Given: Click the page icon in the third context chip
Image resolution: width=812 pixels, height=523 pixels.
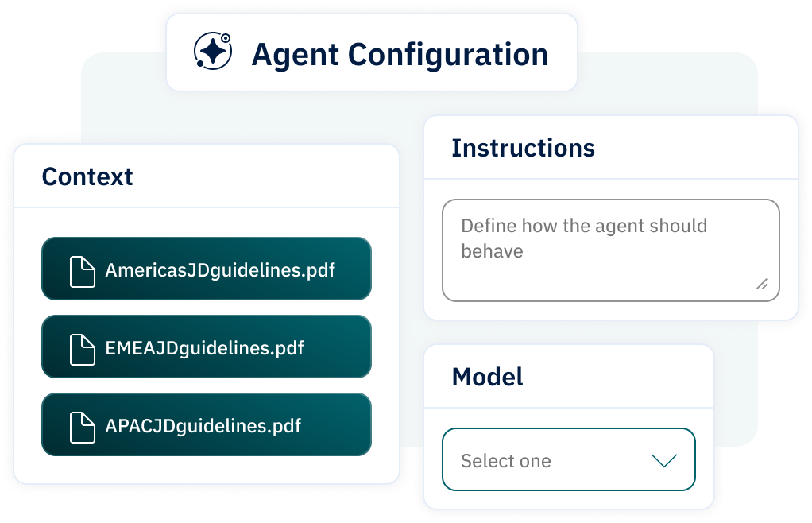Looking at the screenshot, I should pyautogui.click(x=80, y=424).
